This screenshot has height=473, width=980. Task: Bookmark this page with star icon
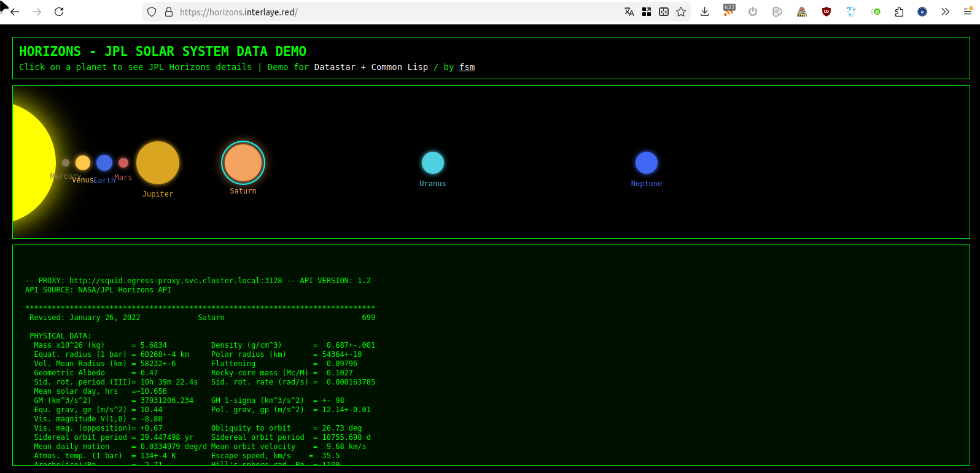coord(681,12)
